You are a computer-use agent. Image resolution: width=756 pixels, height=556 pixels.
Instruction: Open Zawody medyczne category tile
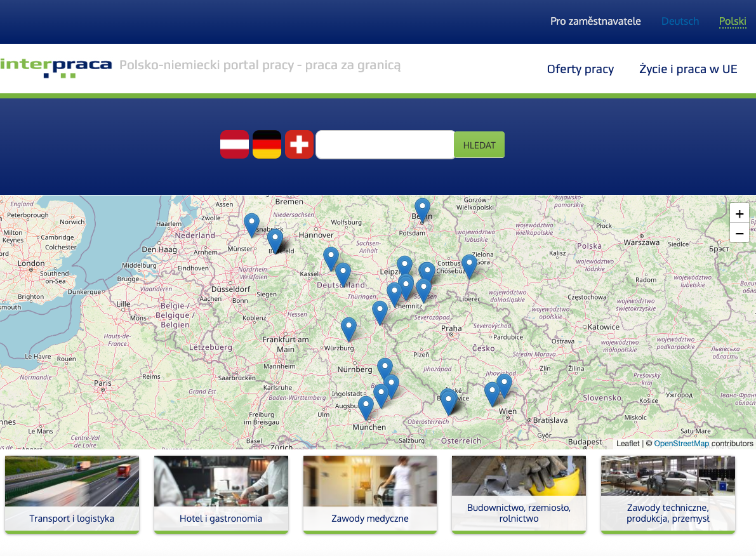(x=370, y=494)
